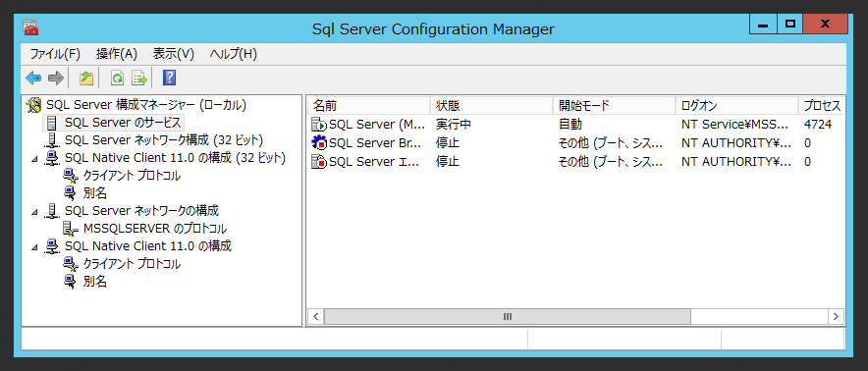This screenshot has width=868, height=371.
Task: Select SQL Server ネットワーク構成 (32 ビット)
Action: [x=164, y=140]
